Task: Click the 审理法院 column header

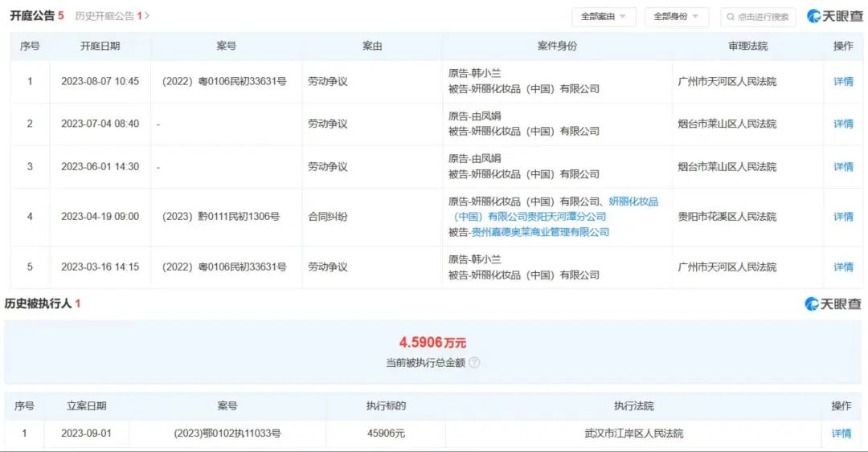Action: tap(748, 46)
